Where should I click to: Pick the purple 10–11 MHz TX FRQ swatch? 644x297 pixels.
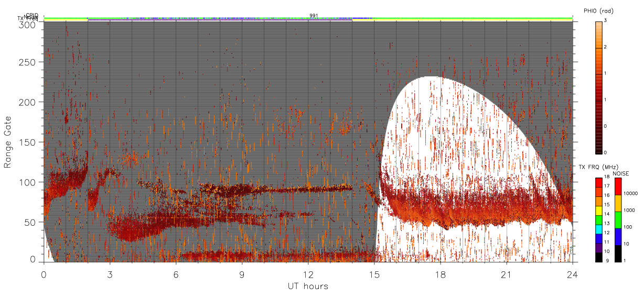599,248
